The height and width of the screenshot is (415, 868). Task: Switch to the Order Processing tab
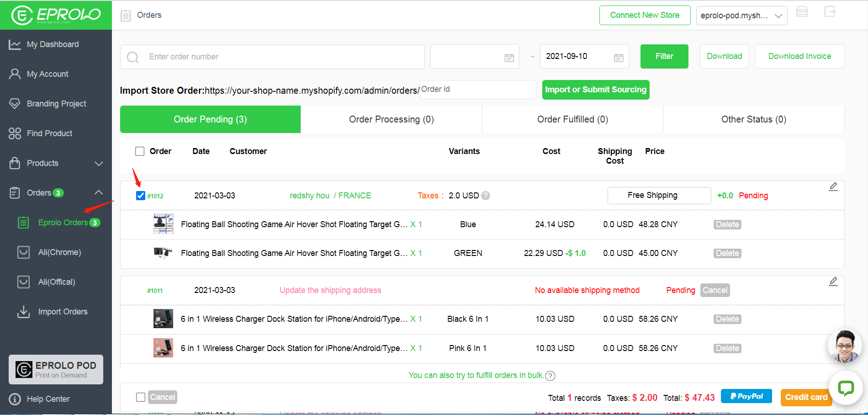point(391,119)
